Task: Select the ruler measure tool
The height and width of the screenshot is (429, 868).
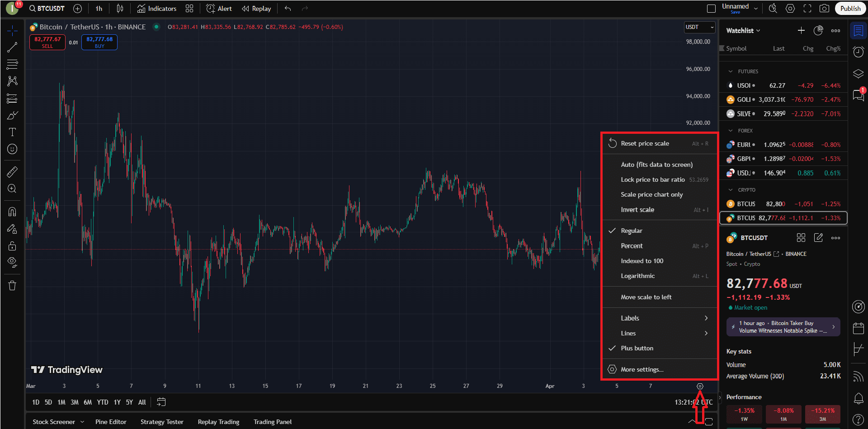Action: coord(12,172)
